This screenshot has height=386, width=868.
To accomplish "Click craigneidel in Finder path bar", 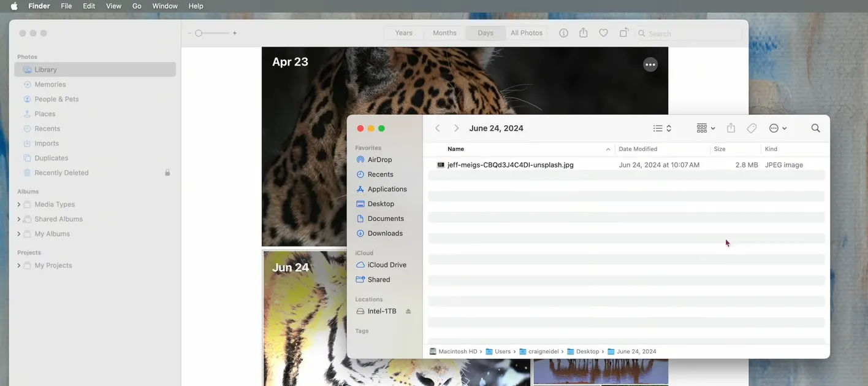I will 539,352.
